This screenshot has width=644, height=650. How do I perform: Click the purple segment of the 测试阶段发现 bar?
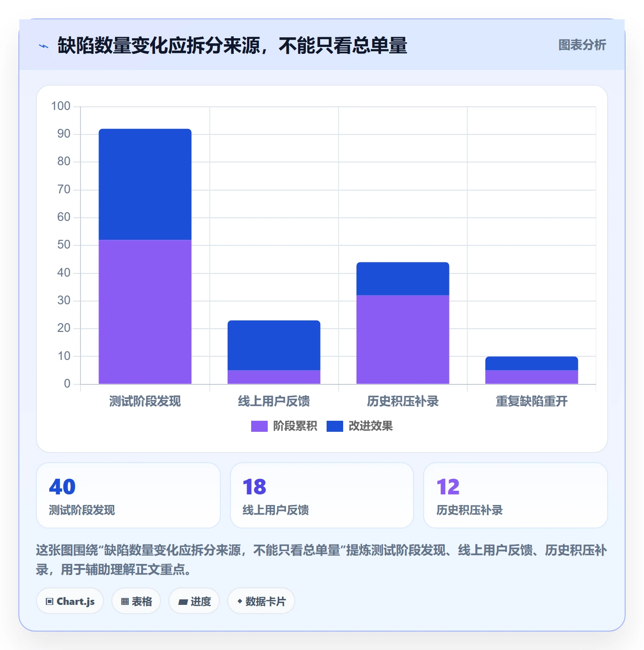145,312
